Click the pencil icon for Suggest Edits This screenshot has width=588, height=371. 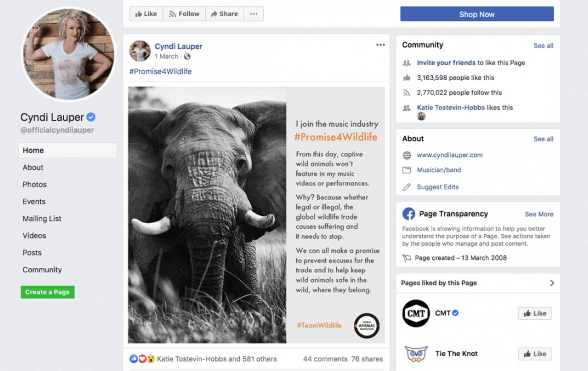click(407, 187)
